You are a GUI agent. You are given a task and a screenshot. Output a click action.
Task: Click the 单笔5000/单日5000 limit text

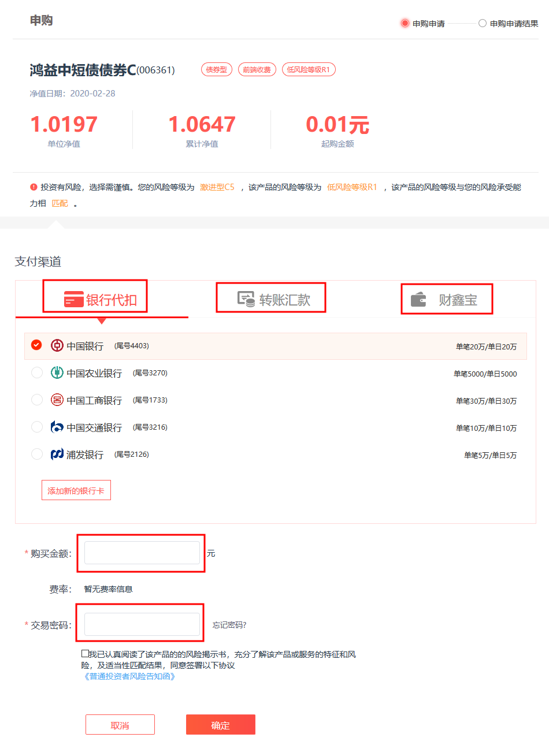485,374
